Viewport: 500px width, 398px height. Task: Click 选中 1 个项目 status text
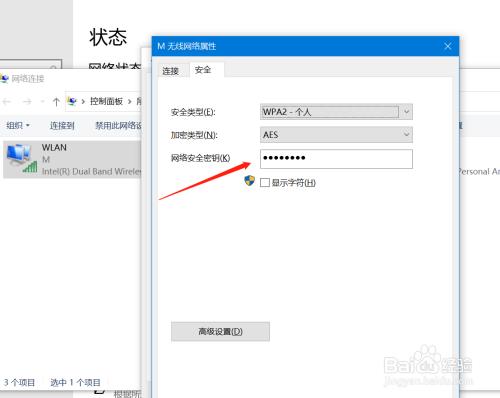75,382
